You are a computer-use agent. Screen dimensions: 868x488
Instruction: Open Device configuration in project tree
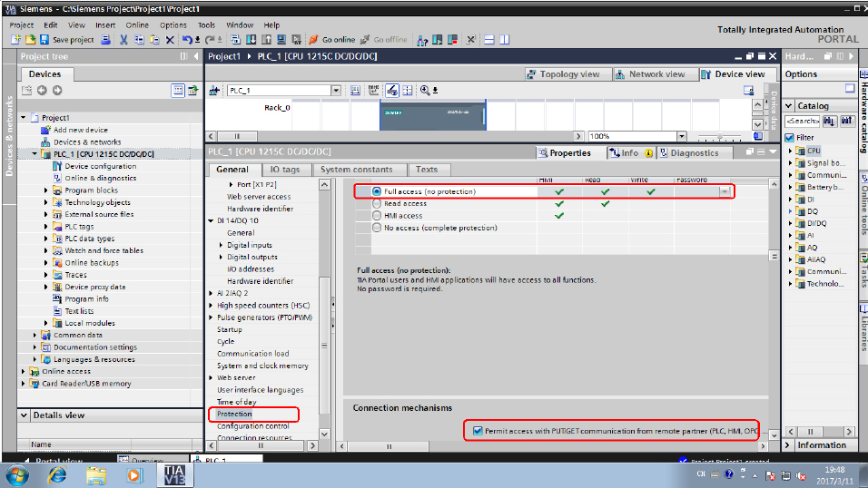100,166
